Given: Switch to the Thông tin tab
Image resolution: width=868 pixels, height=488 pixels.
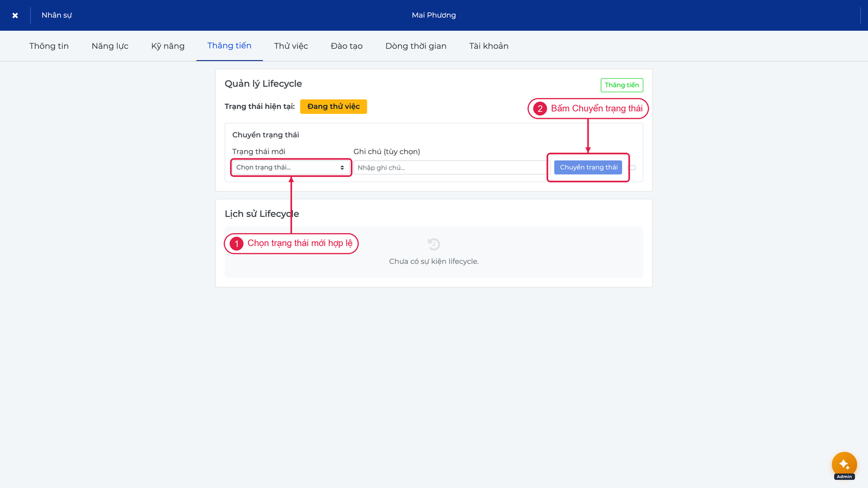Looking at the screenshot, I should [x=49, y=46].
